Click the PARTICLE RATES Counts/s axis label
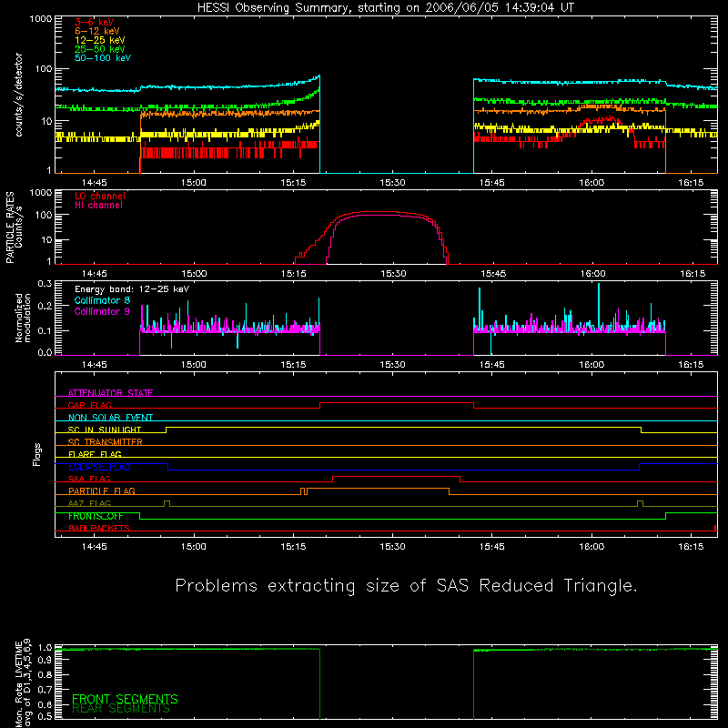The height and width of the screenshot is (728, 728). [14, 227]
